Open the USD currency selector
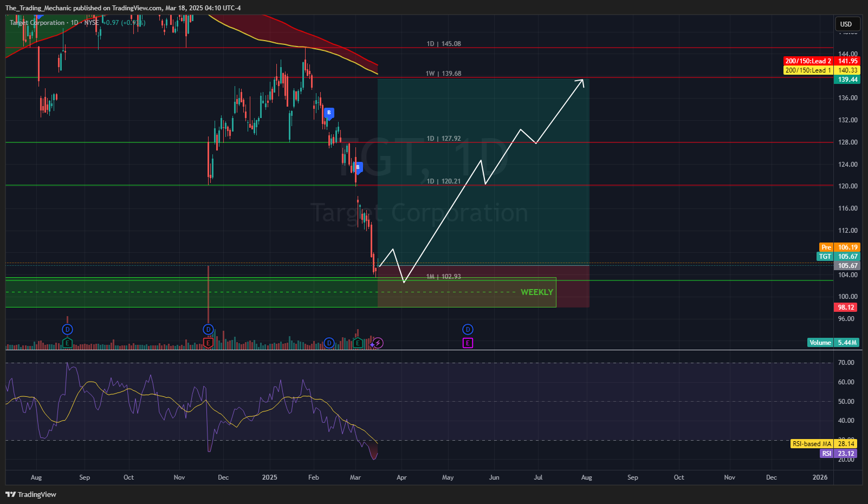868x504 pixels. 846,24
